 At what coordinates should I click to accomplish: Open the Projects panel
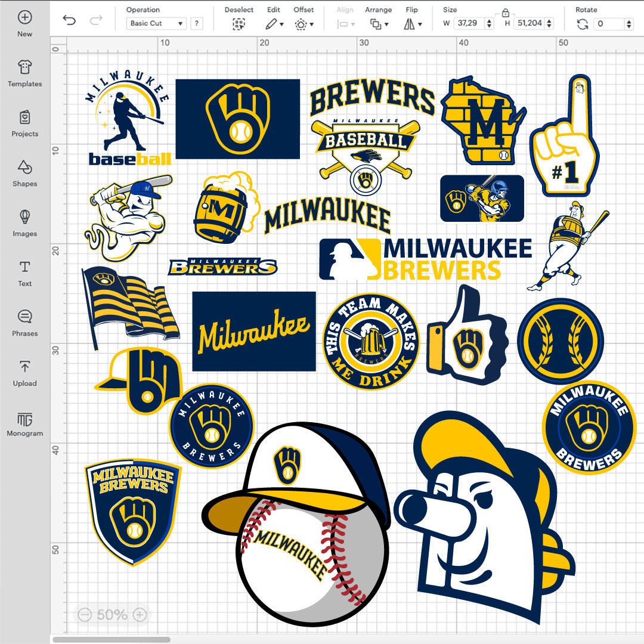click(24, 123)
